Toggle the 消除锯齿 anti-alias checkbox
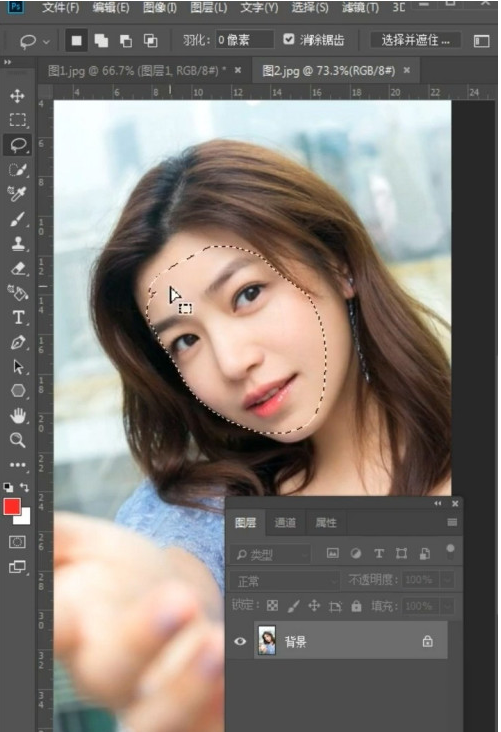Screen dimensions: 501x732 (289, 39)
